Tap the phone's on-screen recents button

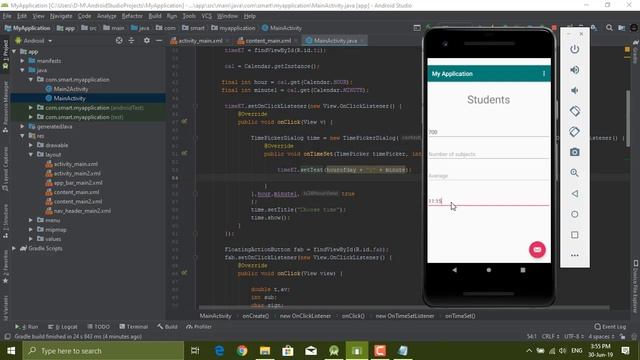point(523,270)
